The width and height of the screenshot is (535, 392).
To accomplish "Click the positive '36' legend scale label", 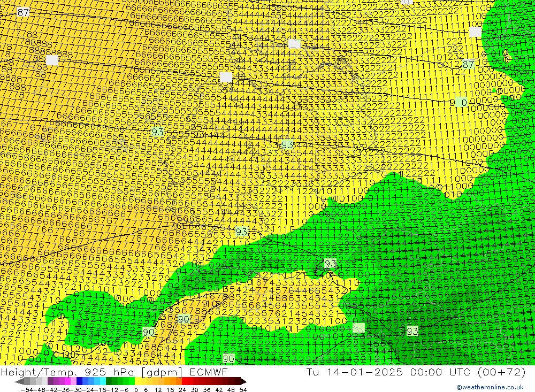I will click(207, 390).
